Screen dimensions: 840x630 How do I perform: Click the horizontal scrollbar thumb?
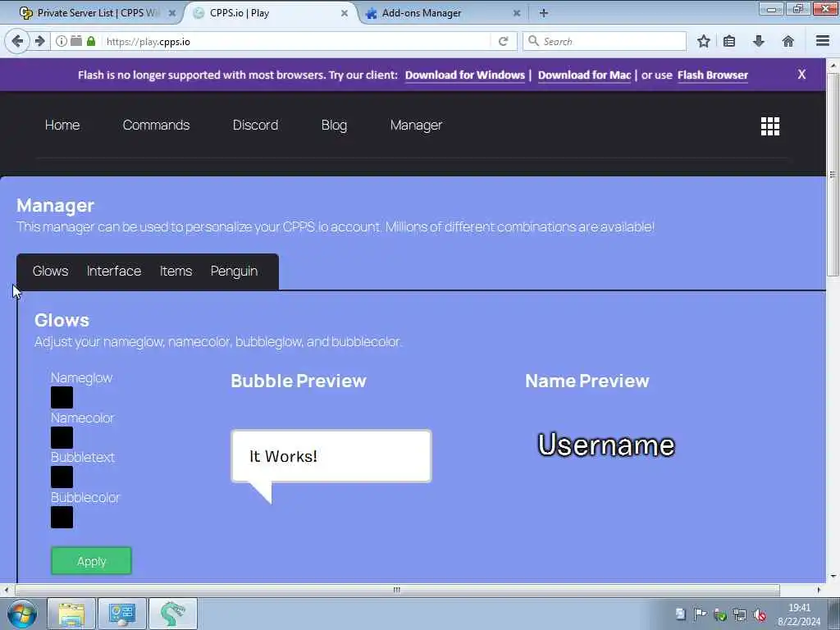coord(397,590)
